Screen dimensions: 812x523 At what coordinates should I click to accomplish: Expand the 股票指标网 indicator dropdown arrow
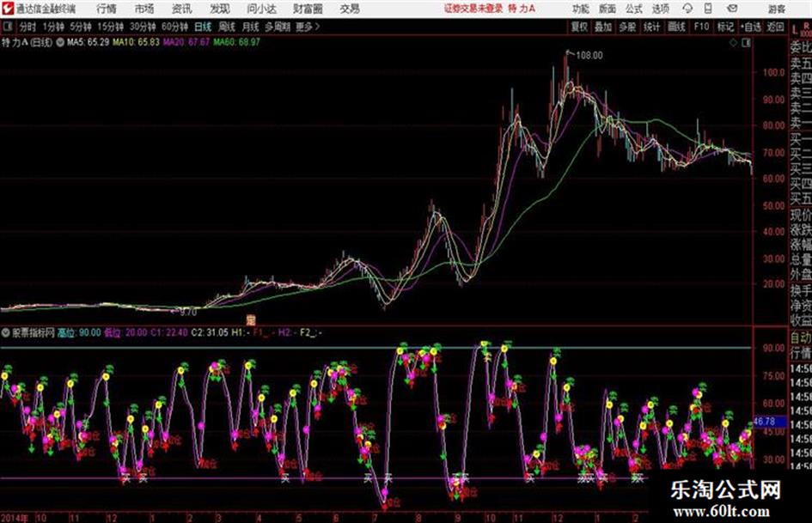click(x=6, y=332)
